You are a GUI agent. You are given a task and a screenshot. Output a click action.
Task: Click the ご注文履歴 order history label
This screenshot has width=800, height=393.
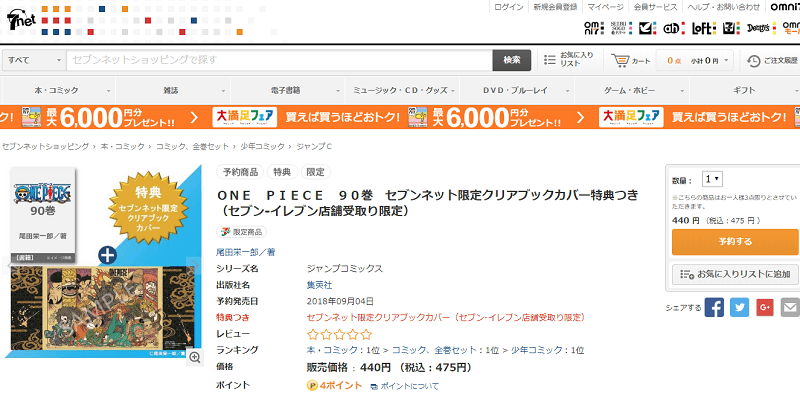781,61
